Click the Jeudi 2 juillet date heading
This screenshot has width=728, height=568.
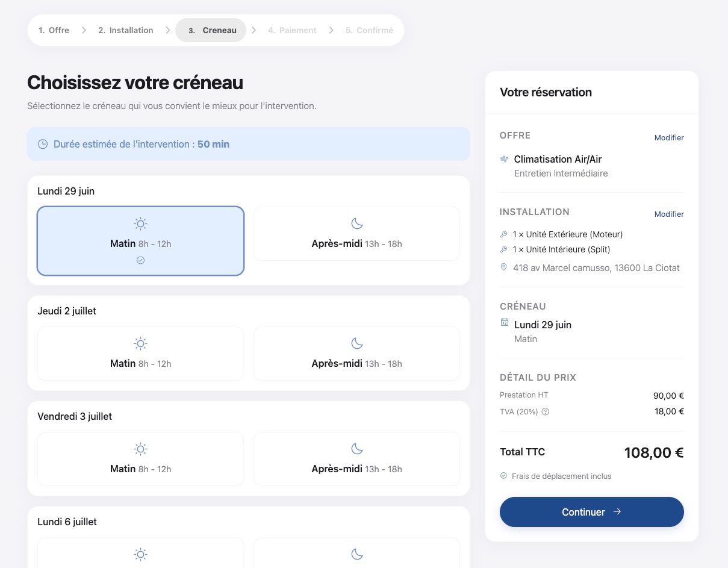67,311
